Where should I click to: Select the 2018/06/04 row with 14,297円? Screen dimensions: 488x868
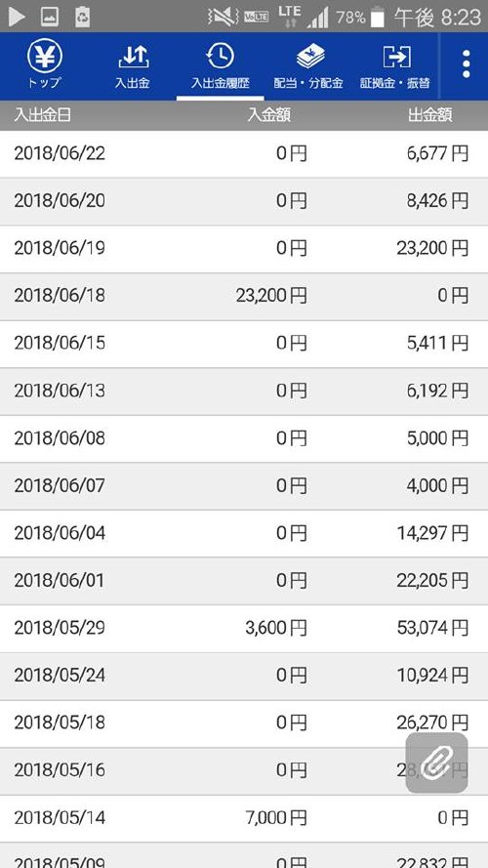coord(244,534)
